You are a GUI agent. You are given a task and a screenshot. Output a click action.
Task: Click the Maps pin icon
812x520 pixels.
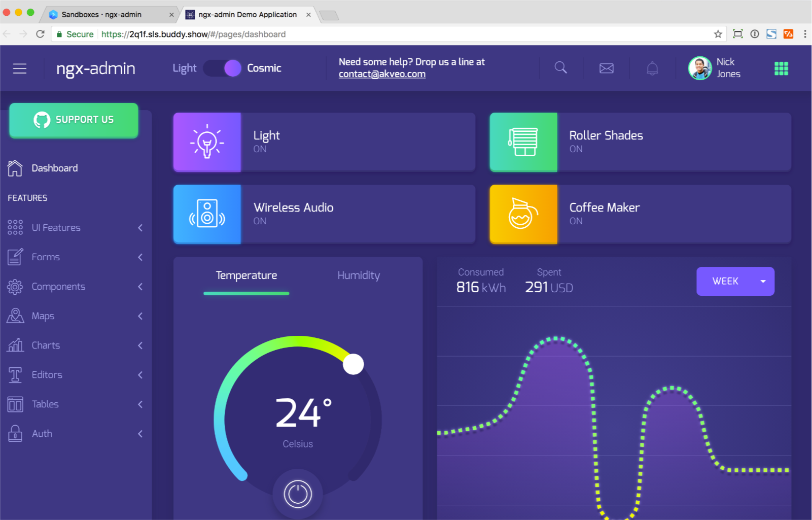coord(15,316)
